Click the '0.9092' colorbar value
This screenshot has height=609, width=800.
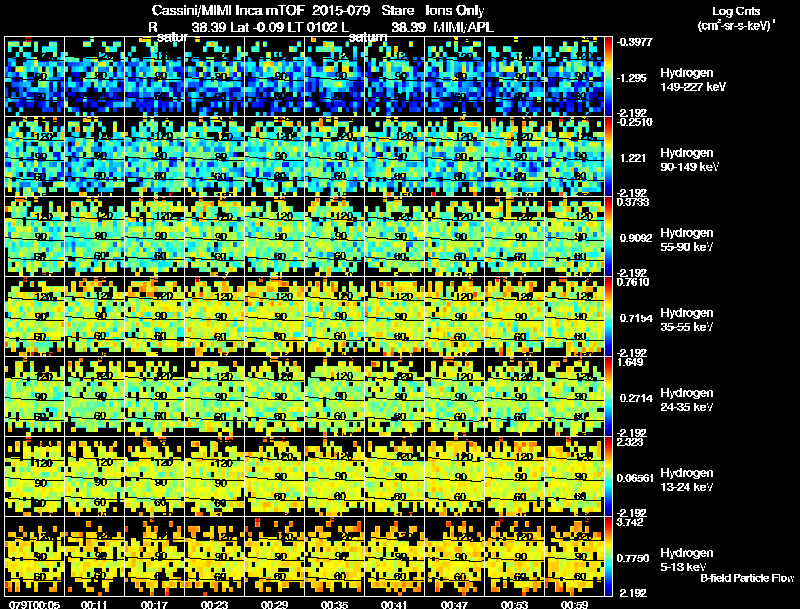tap(635, 238)
